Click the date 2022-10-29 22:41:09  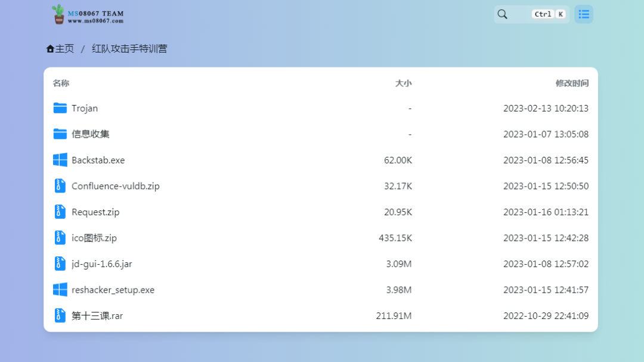(546, 315)
